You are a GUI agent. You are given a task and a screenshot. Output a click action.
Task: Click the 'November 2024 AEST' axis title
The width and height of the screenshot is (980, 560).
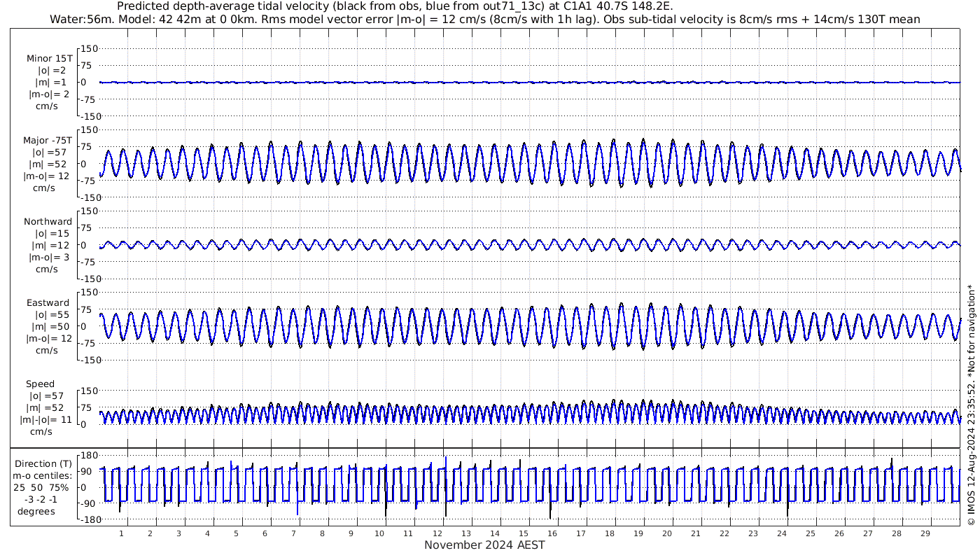point(484,545)
